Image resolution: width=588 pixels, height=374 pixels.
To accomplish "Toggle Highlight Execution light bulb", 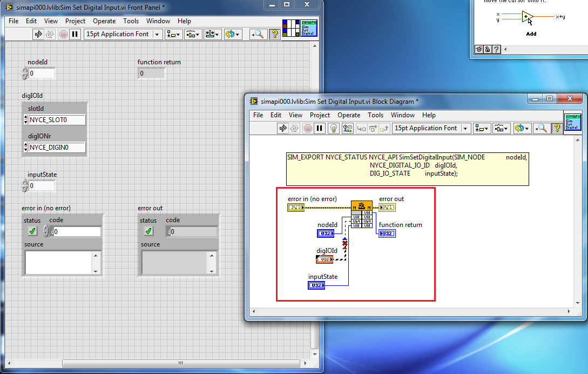I will pyautogui.click(x=333, y=129).
